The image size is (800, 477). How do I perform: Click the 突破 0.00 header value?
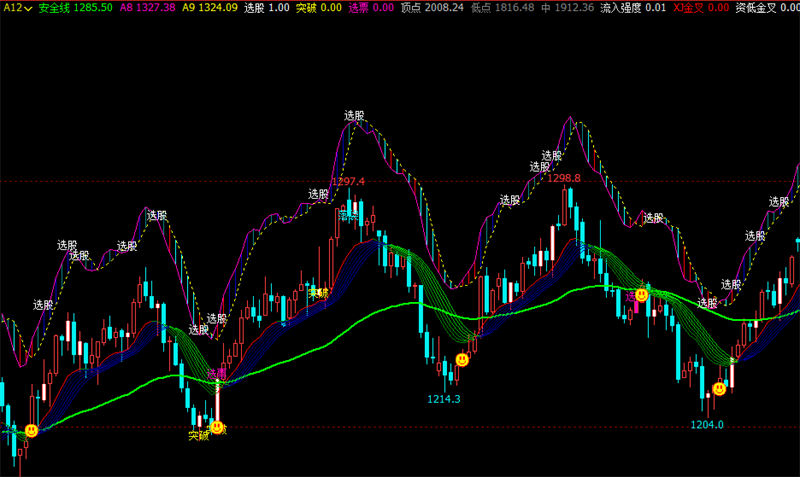[x=319, y=8]
